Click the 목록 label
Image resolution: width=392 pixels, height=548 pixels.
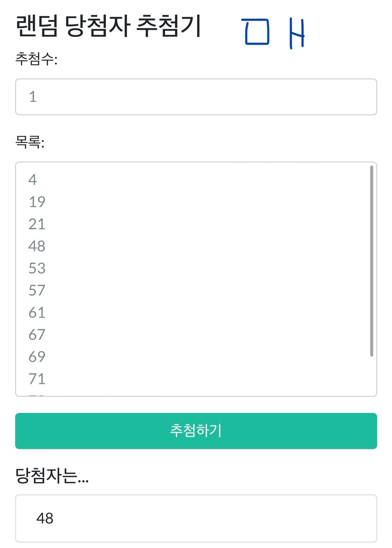[30, 142]
